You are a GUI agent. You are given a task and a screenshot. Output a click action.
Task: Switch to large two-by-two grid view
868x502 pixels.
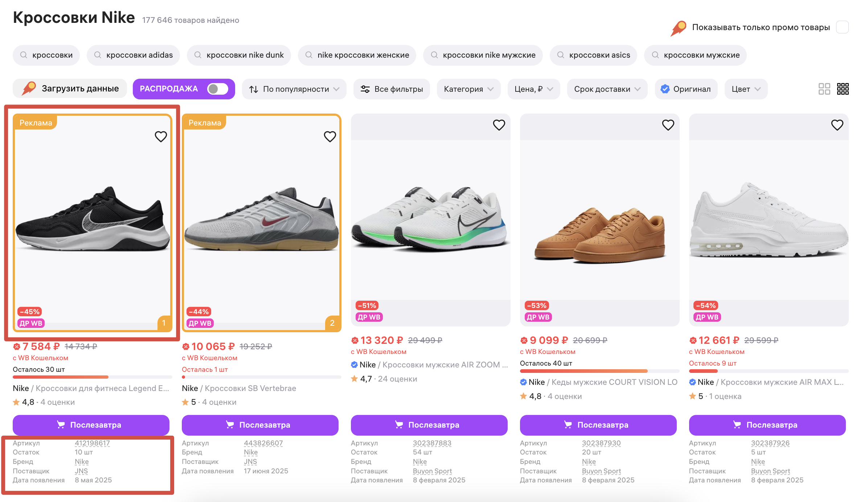coord(824,89)
